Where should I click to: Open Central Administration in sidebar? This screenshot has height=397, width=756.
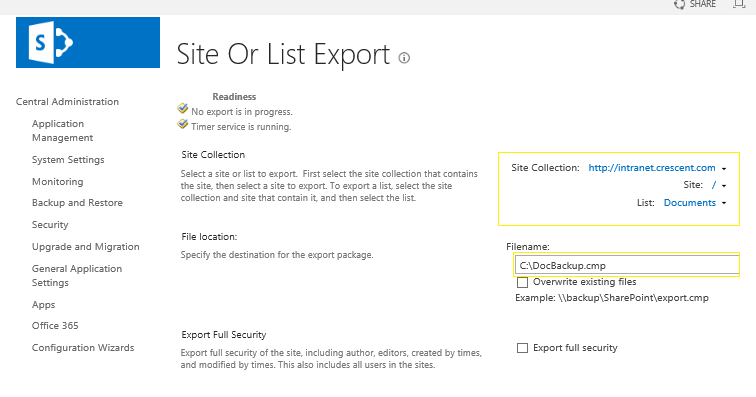67,102
